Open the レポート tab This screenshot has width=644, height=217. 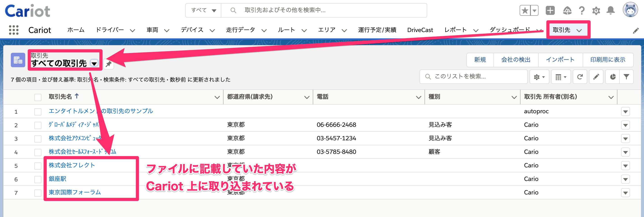click(455, 30)
